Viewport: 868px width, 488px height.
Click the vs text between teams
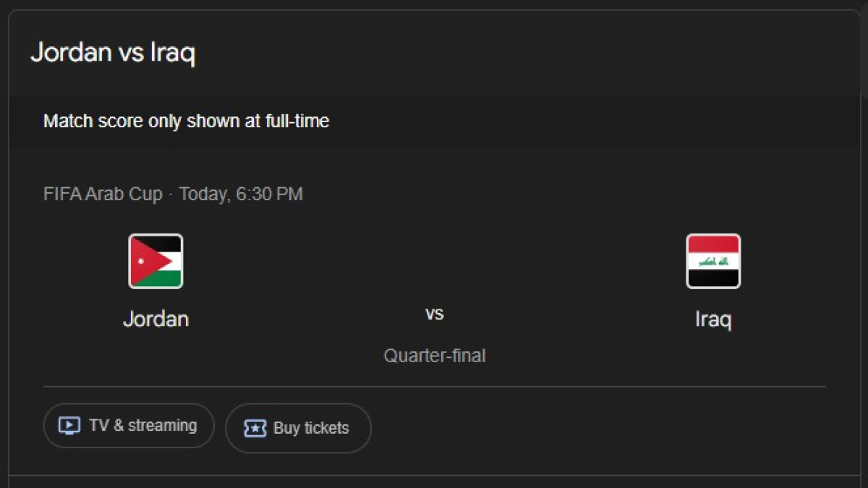tap(434, 314)
